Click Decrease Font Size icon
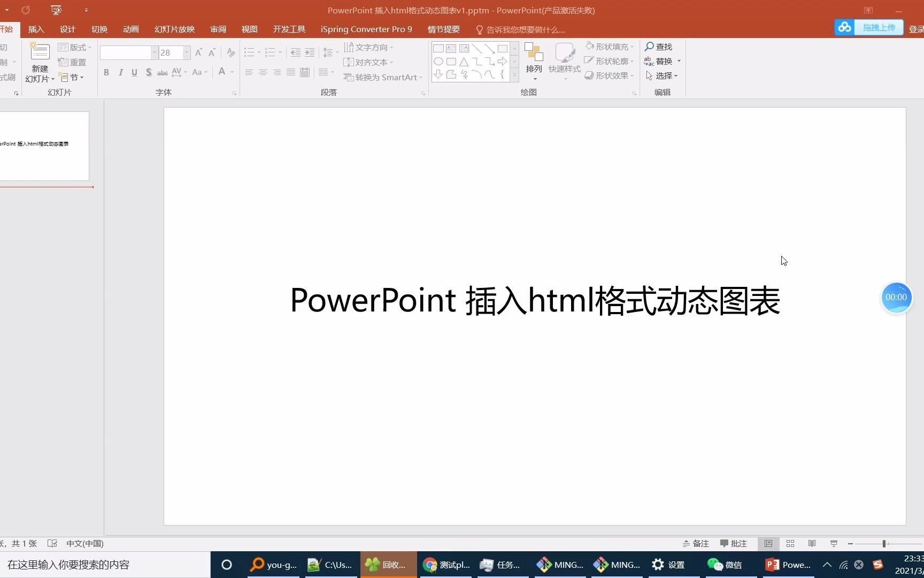924x578 pixels. tap(212, 52)
